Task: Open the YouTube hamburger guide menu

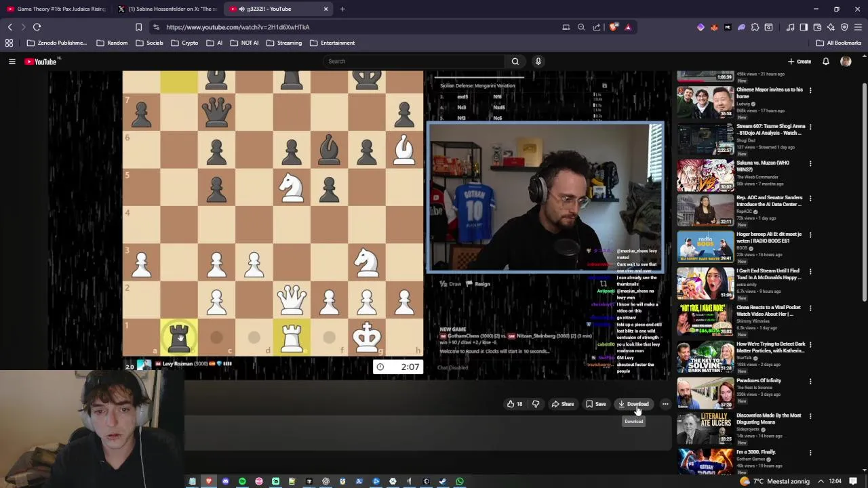Action: (x=12, y=62)
